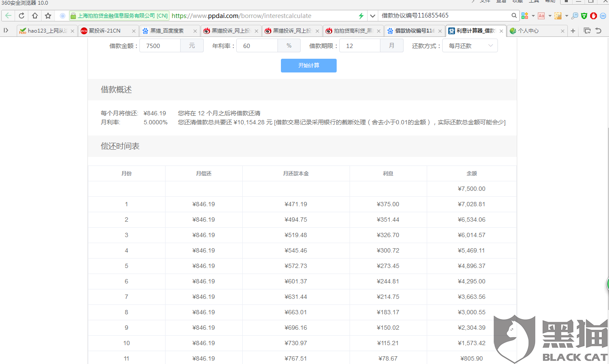Open the 工具 menu
Screen dimensions: 609x364
pyautogui.click(x=534, y=1)
